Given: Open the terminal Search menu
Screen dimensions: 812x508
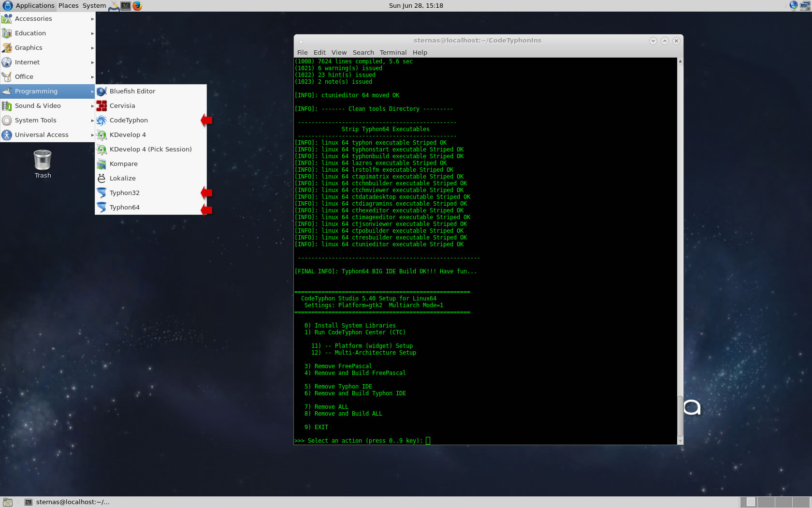Looking at the screenshot, I should 363,52.
